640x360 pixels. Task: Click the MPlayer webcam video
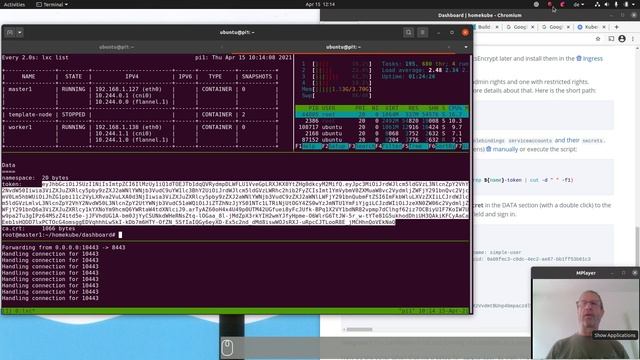pos(585,319)
